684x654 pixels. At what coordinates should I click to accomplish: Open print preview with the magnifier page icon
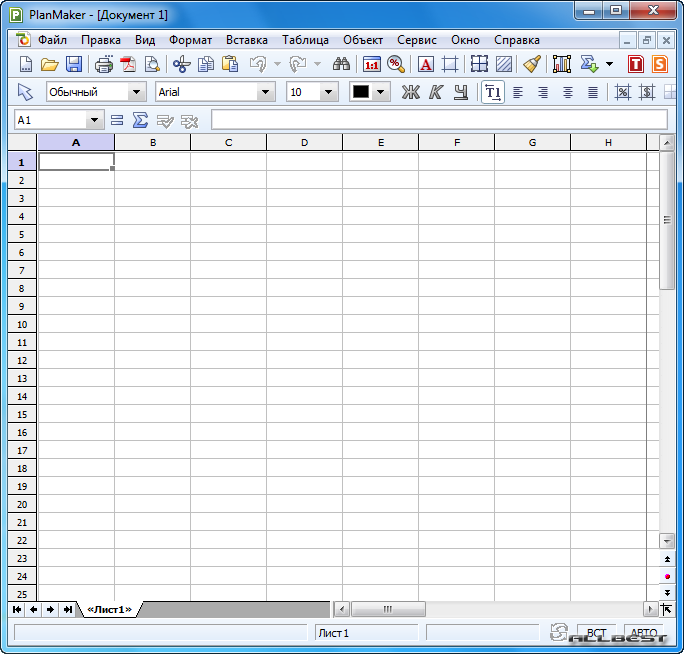pos(152,65)
